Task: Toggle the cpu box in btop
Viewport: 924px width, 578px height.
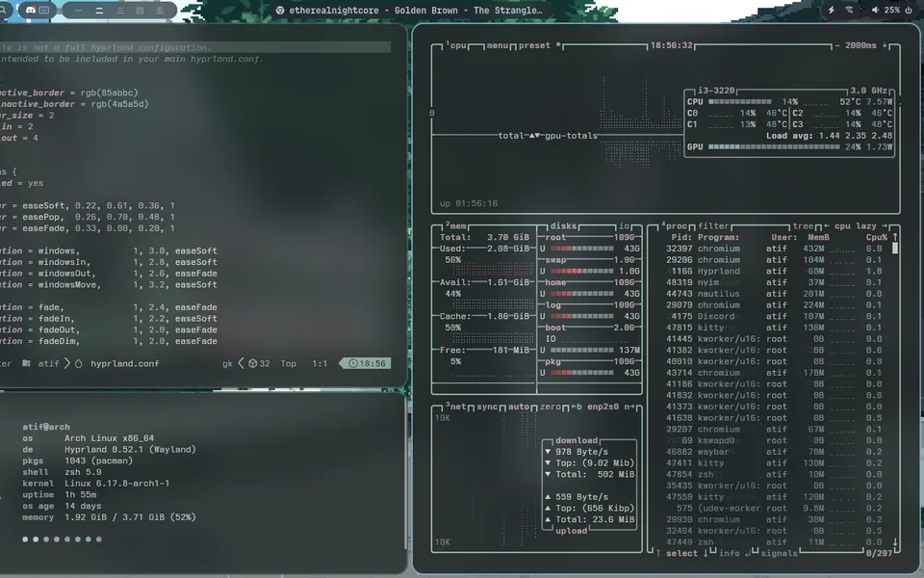Action: [x=456, y=45]
